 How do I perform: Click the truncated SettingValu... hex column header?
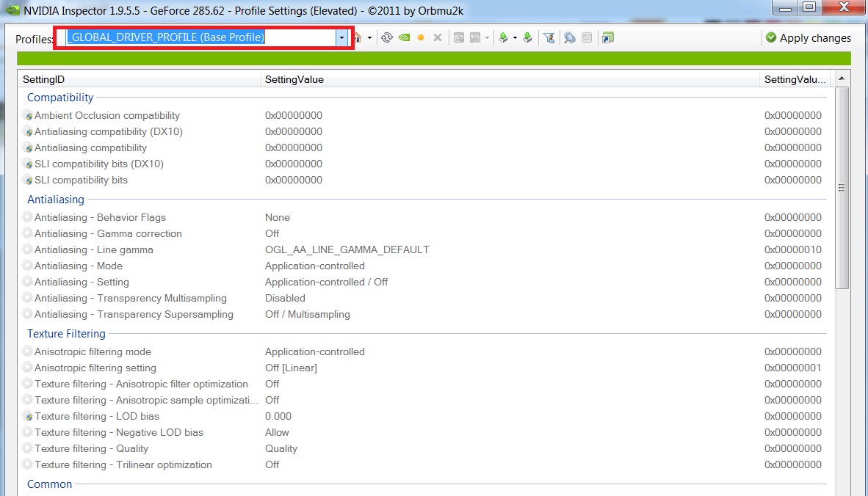pos(795,79)
